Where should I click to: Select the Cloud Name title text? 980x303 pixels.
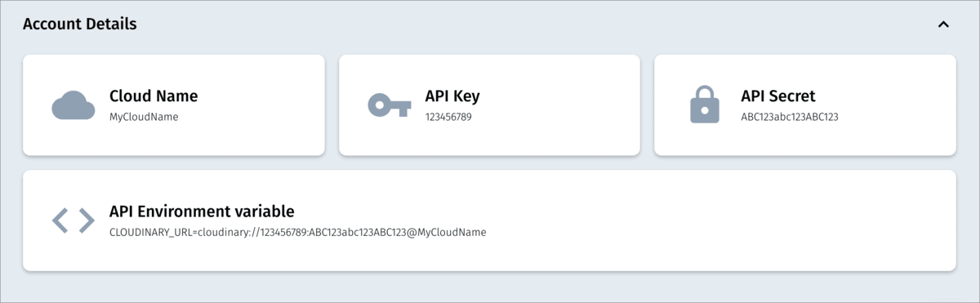[x=154, y=96]
